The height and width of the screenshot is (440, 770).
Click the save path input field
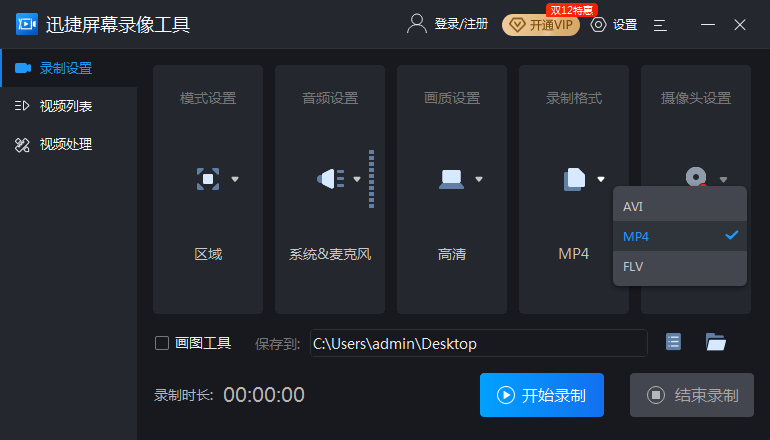[479, 343]
